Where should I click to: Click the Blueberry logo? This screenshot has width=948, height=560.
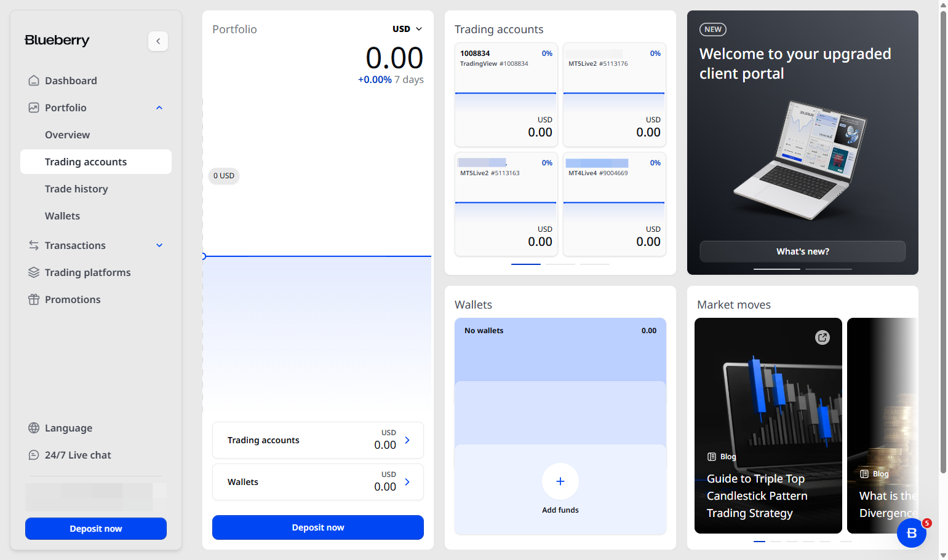(x=57, y=41)
